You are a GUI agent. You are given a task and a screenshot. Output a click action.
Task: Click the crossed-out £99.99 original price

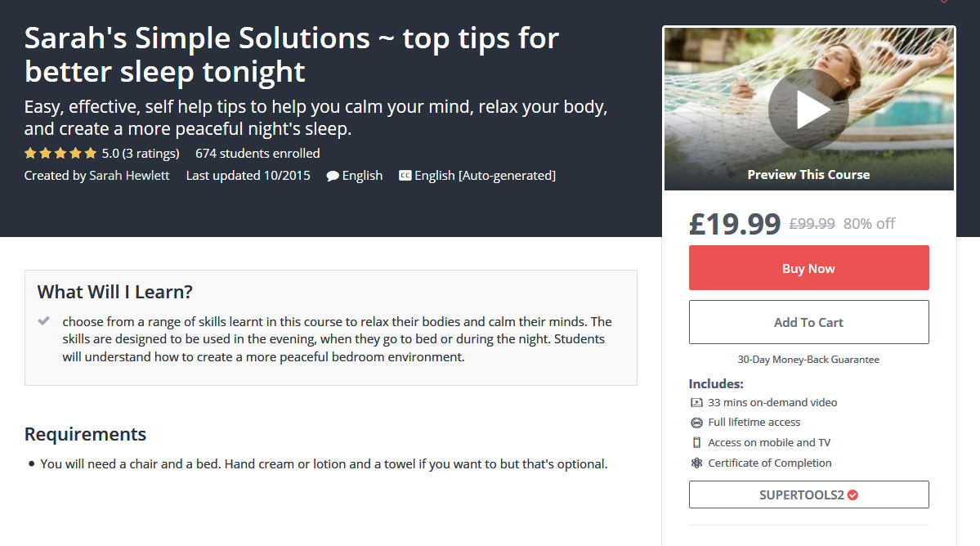(812, 223)
